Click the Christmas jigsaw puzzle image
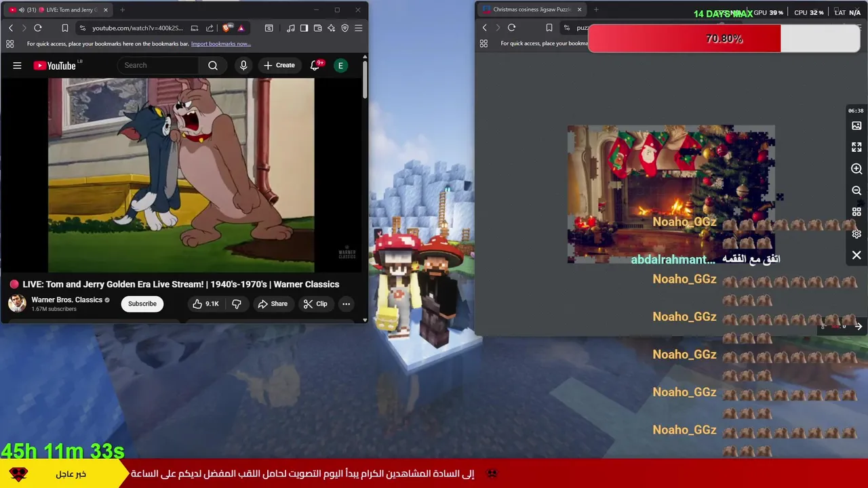868x488 pixels. tap(671, 194)
